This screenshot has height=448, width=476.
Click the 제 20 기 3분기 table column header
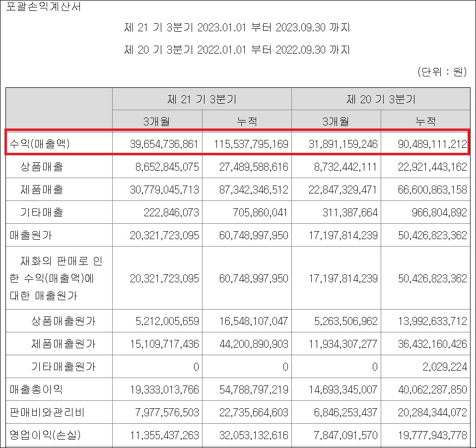[x=381, y=99]
